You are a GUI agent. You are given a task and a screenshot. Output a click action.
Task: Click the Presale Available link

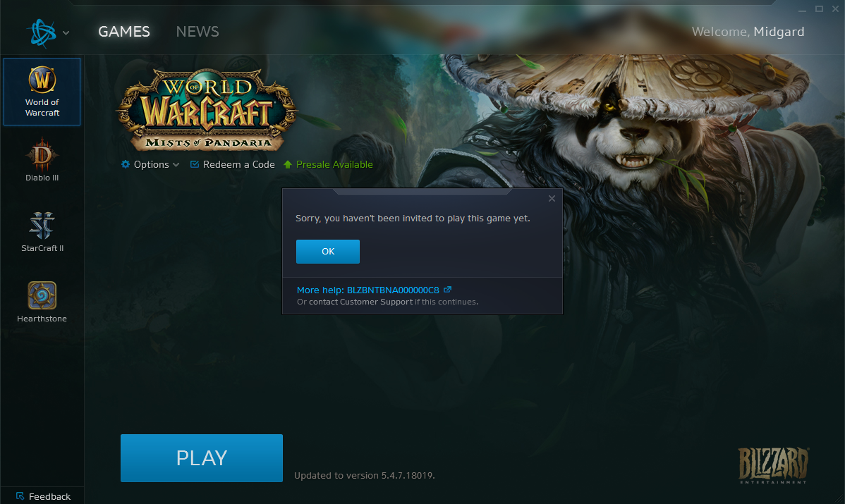pos(334,164)
